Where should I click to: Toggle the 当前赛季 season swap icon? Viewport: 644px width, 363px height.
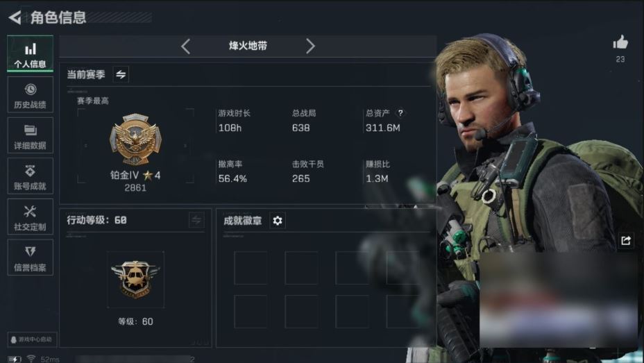[121, 74]
